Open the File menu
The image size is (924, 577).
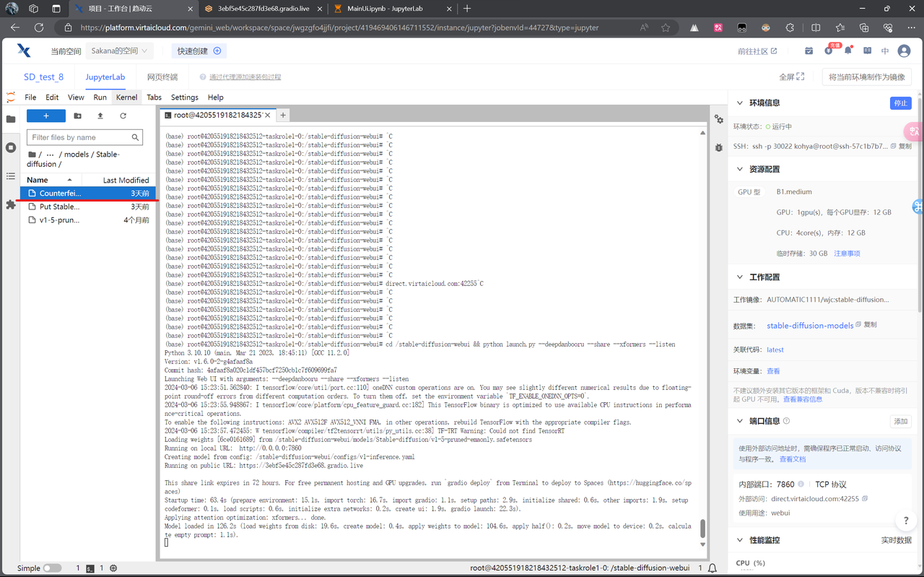tap(30, 97)
